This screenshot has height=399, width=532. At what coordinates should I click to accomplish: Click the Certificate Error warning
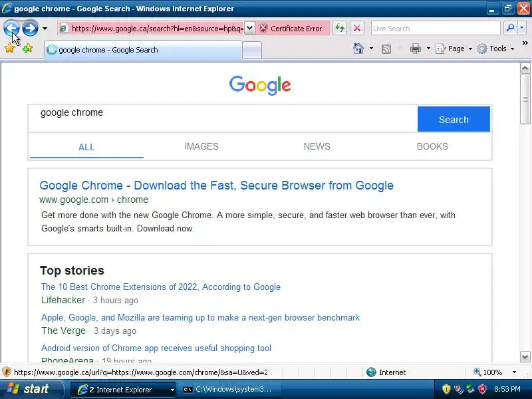[292, 29]
